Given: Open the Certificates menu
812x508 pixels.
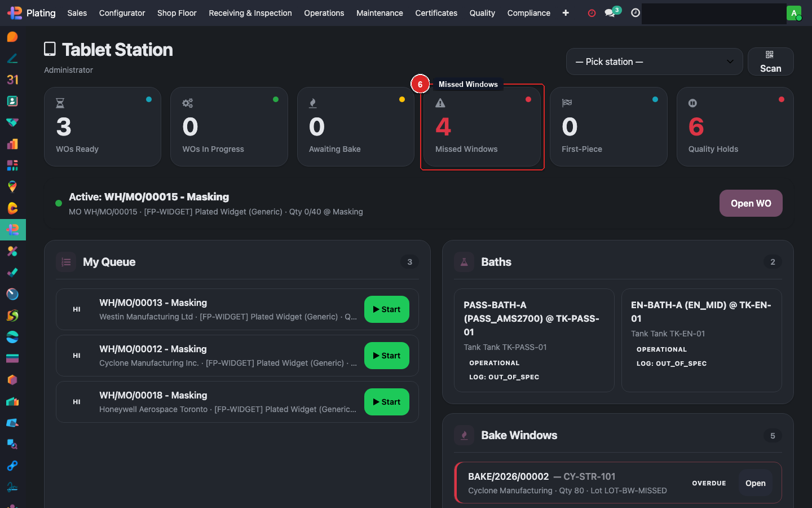Looking at the screenshot, I should (436, 13).
